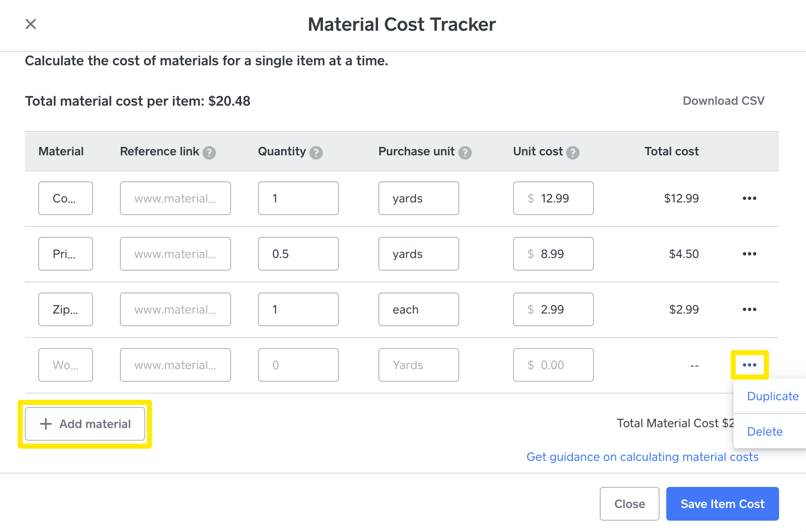The image size is (806, 532).
Task: Select Duplicate from the open row menu
Action: pyautogui.click(x=773, y=396)
